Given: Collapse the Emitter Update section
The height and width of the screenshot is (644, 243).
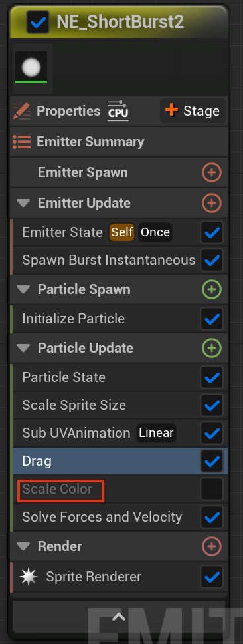Looking at the screenshot, I should tap(23, 203).
